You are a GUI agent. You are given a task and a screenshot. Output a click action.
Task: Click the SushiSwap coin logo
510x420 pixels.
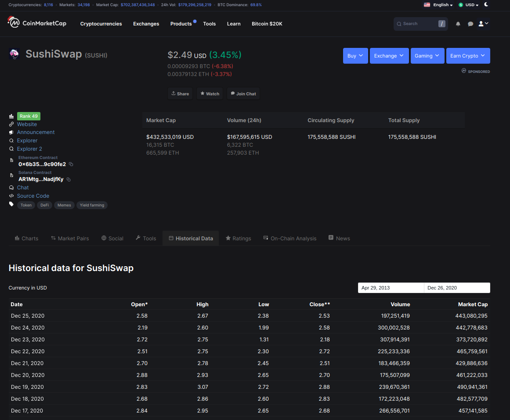[14, 54]
